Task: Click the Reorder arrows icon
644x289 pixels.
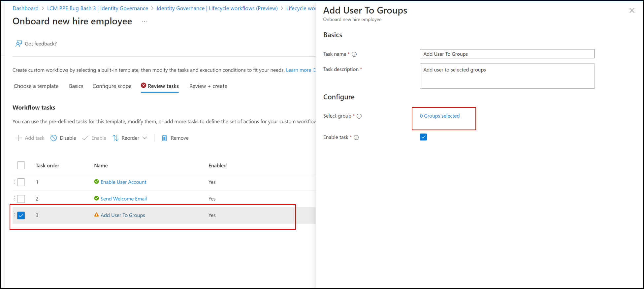Action: coord(115,138)
